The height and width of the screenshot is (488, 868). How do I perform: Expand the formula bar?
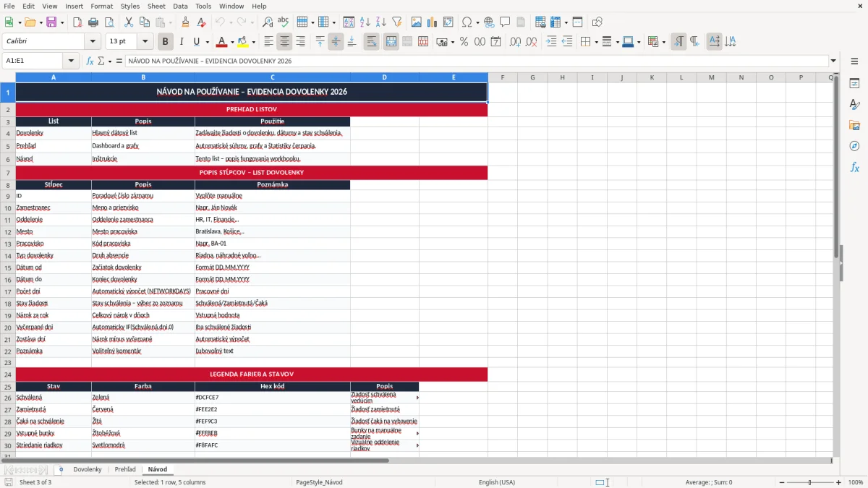point(833,61)
